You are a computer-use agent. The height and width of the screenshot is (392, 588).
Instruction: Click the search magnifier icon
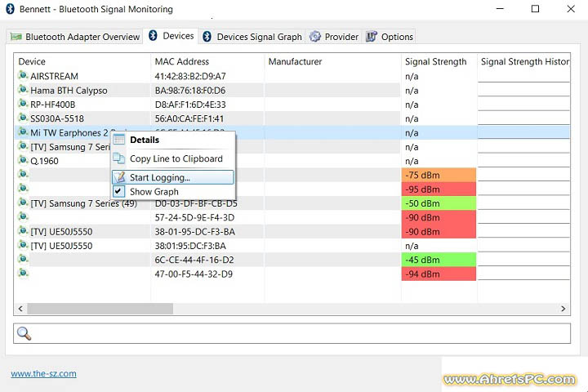(24, 333)
